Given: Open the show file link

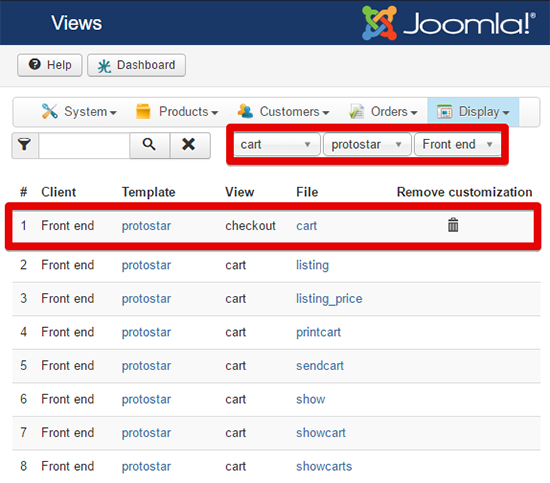Looking at the screenshot, I should [310, 399].
